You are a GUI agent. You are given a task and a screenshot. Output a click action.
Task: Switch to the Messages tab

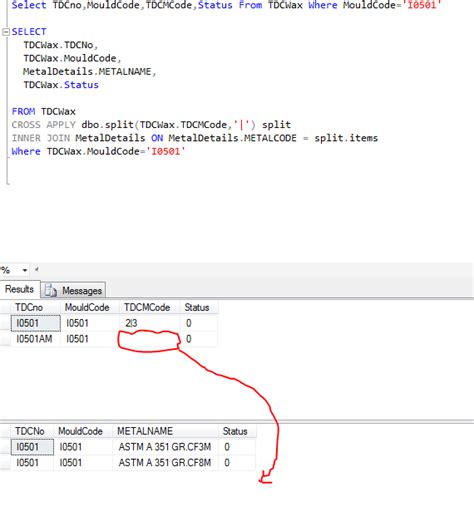point(73,290)
